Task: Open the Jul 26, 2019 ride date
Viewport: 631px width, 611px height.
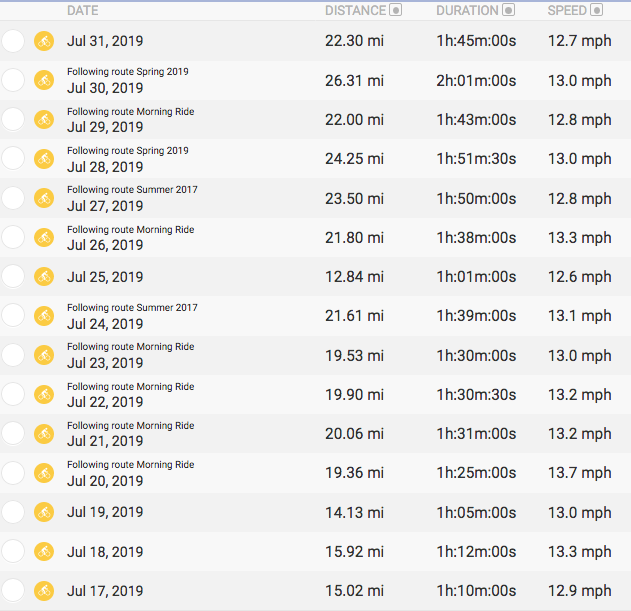Action: pyautogui.click(x=105, y=245)
